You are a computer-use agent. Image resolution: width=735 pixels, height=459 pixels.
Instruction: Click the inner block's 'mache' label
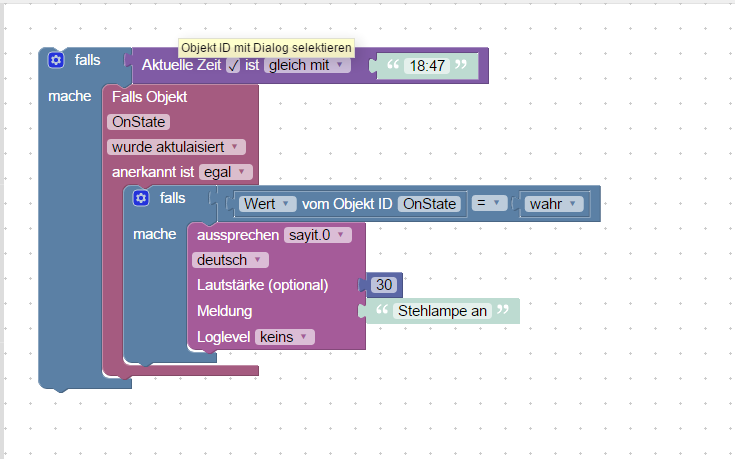click(x=155, y=234)
